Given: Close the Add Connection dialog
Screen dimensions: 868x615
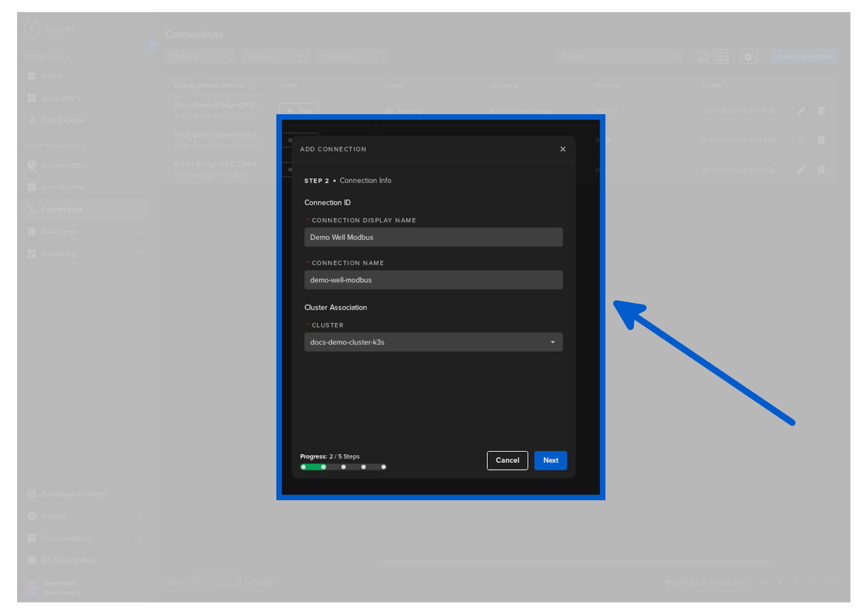Looking at the screenshot, I should 563,149.
